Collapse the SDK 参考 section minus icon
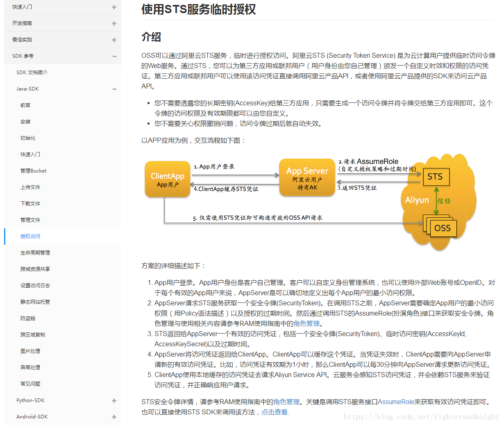This screenshot has width=504, height=425. (114, 56)
